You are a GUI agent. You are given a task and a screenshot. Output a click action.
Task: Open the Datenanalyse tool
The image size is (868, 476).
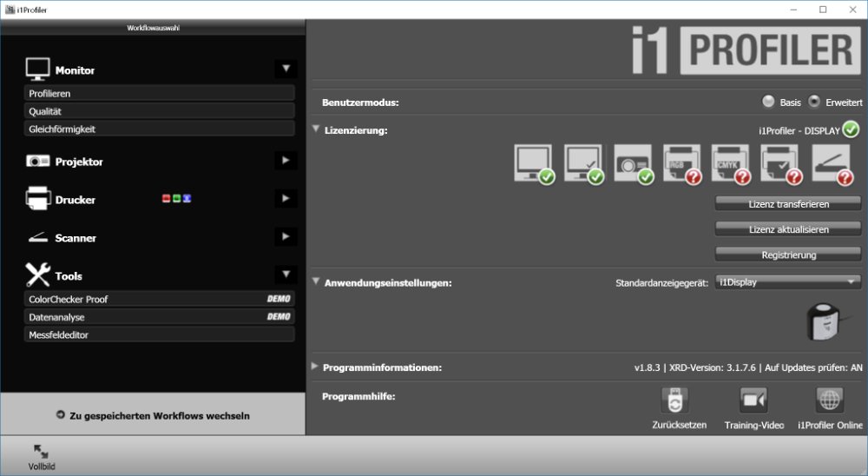pos(160,316)
